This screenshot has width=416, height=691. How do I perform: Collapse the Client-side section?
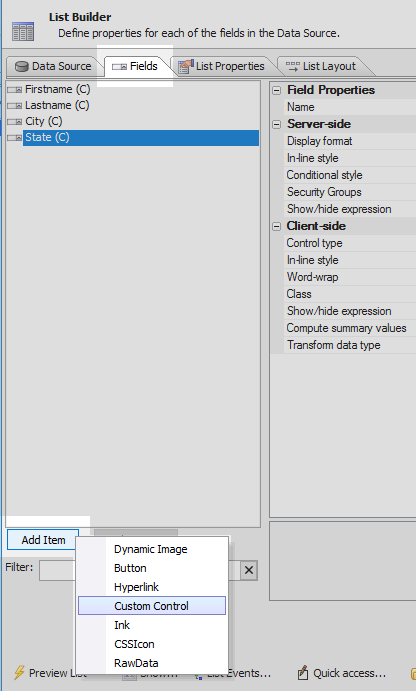point(276,226)
